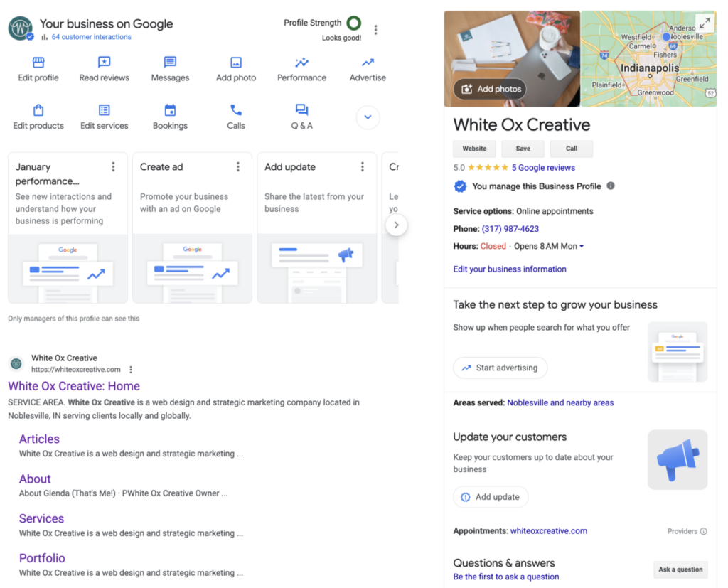This screenshot has width=728, height=588.
Task: Open the Portfolio sitelink
Action: (x=42, y=558)
